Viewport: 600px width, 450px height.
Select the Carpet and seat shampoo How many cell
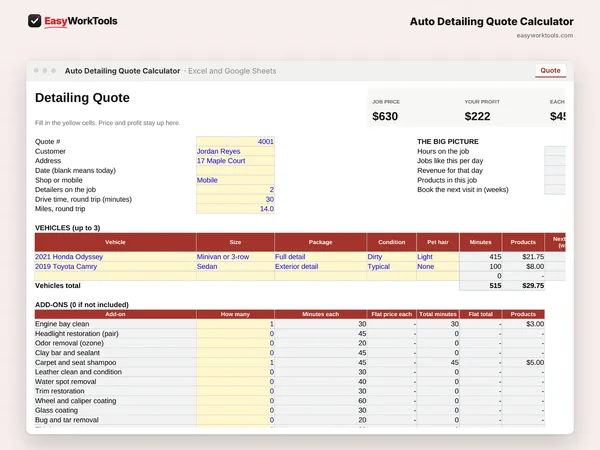coord(235,362)
